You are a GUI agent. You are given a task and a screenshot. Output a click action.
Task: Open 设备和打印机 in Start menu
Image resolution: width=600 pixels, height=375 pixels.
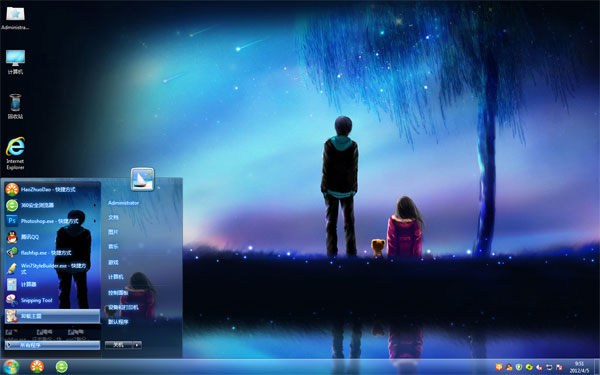pos(123,307)
